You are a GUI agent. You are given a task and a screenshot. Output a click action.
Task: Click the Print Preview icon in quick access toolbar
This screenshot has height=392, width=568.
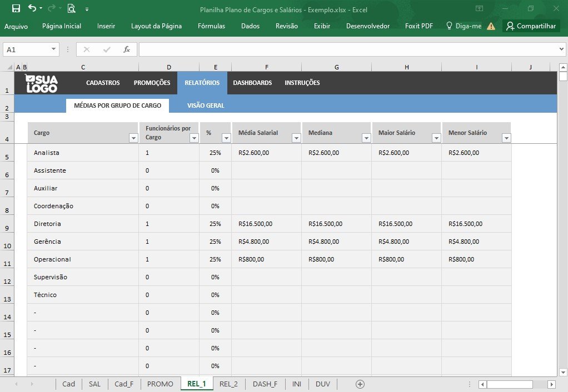click(71, 8)
